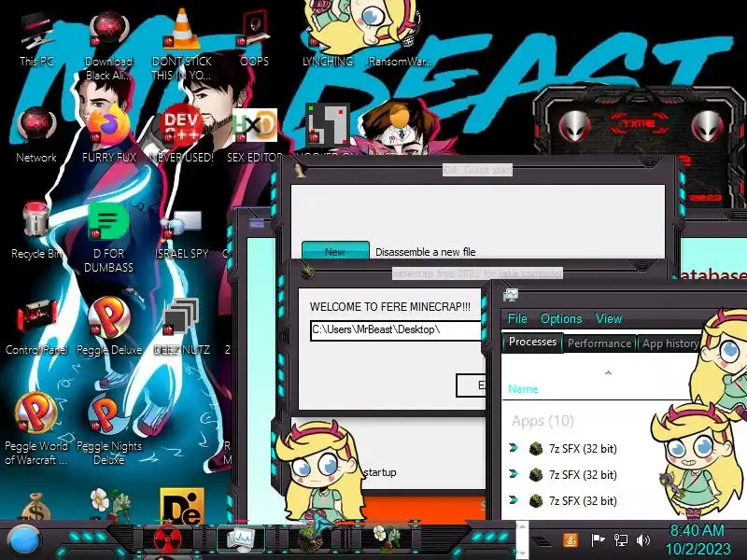Click the red radiation taskbar icon
Screen dimensions: 747x560
[167, 540]
